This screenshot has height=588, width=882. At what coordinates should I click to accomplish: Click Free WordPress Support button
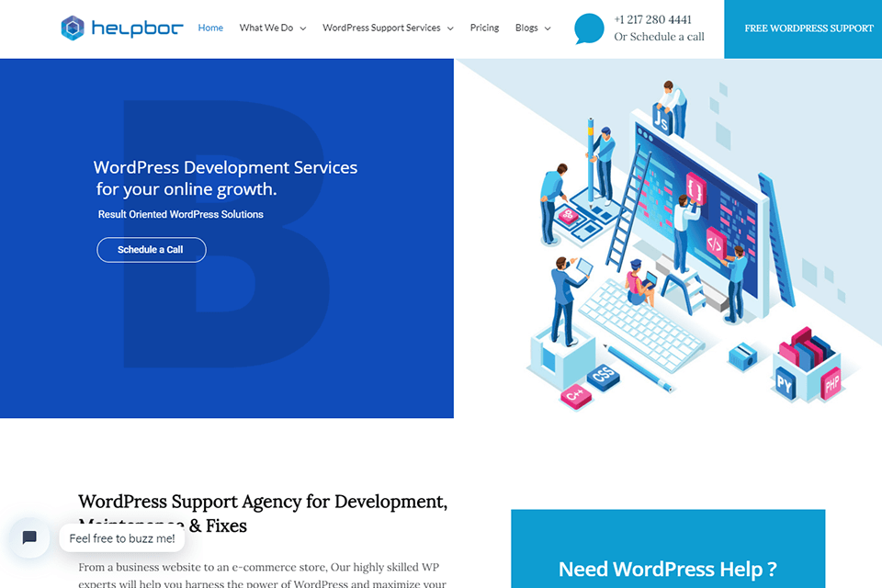[803, 28]
